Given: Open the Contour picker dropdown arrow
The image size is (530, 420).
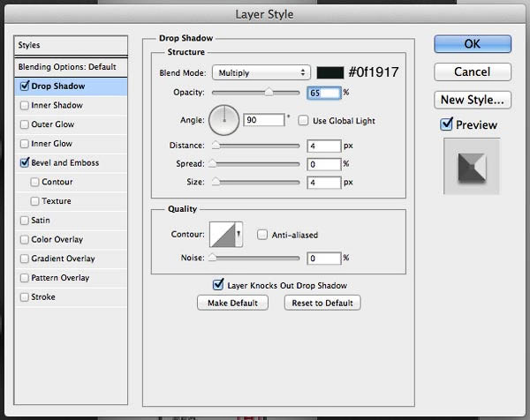Looking at the screenshot, I should (x=238, y=234).
